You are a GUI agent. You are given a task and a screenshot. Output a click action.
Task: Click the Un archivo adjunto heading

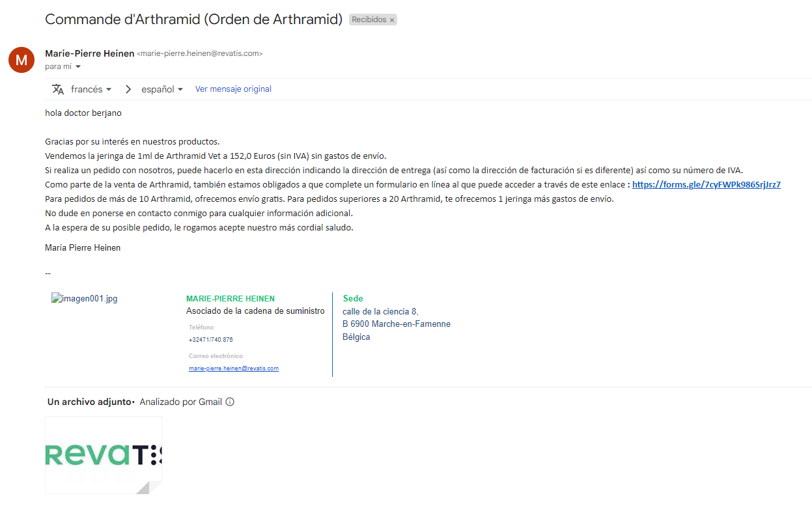[x=89, y=402]
